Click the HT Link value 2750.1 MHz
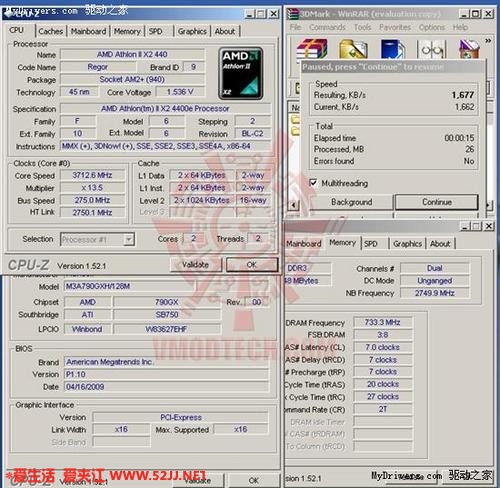This screenshot has width=500, height=488. [x=92, y=212]
